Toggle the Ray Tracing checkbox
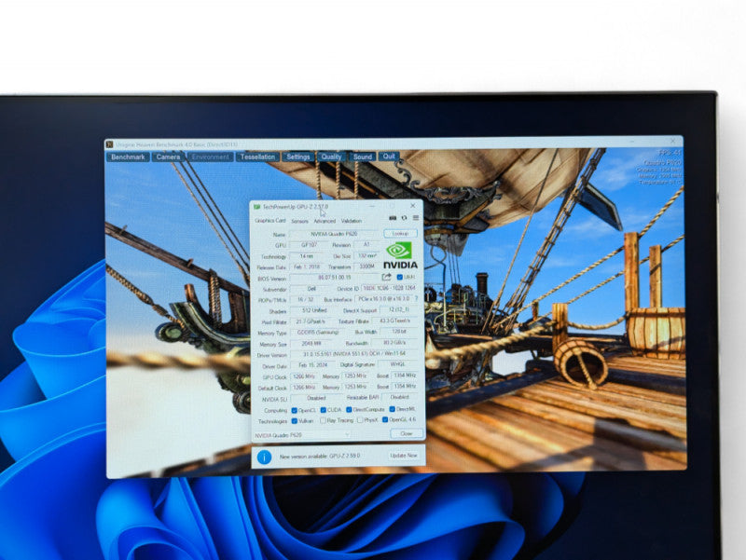Viewport: 746px width, 560px height. [x=323, y=421]
